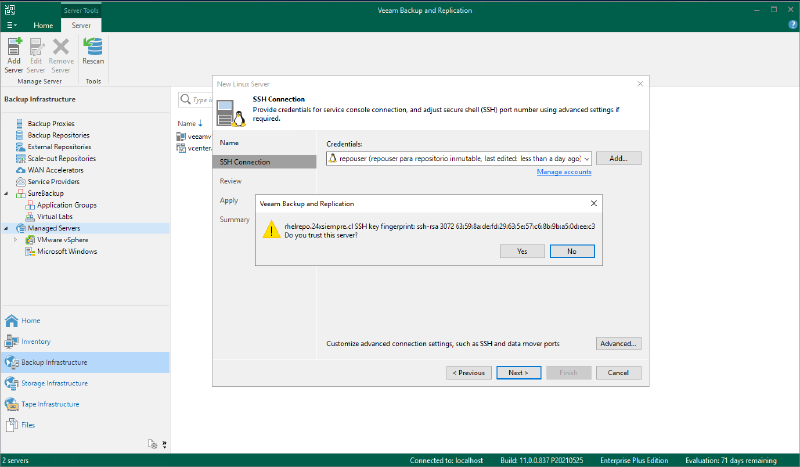Switch to the Home ribbon tab
Screen dimensions: 800x467
43,25
